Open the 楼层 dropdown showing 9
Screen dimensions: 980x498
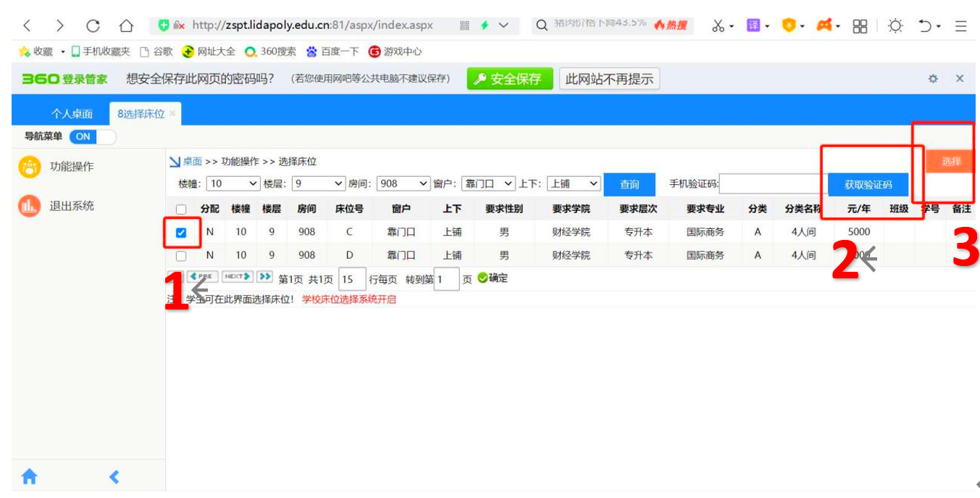(x=319, y=184)
